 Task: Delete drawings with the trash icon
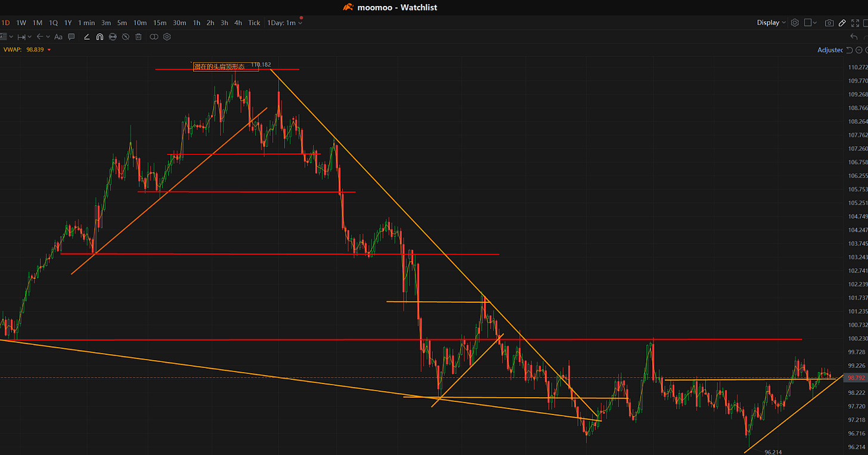[x=138, y=36]
